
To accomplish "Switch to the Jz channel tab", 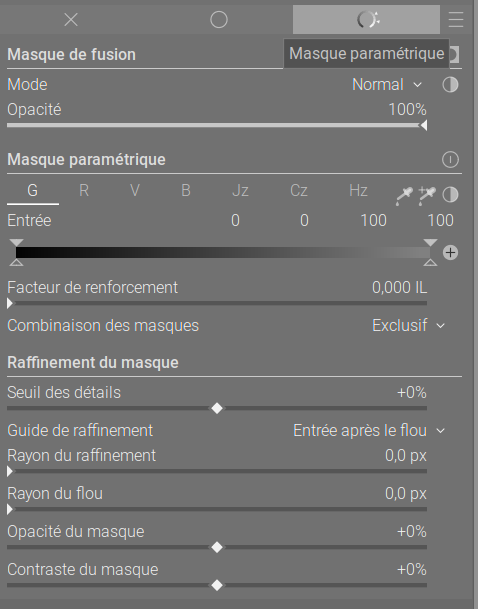I will [x=240, y=190].
